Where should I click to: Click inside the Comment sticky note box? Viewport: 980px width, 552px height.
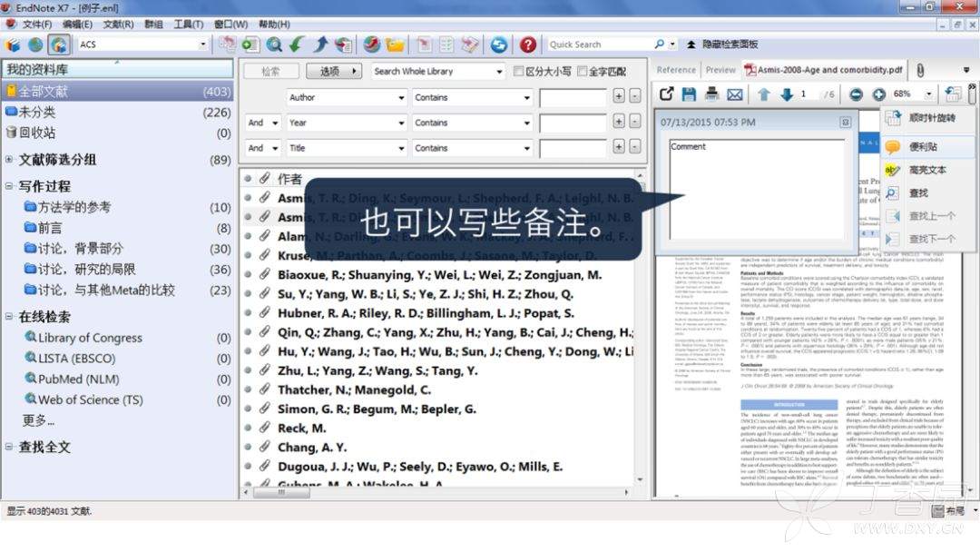point(757,189)
